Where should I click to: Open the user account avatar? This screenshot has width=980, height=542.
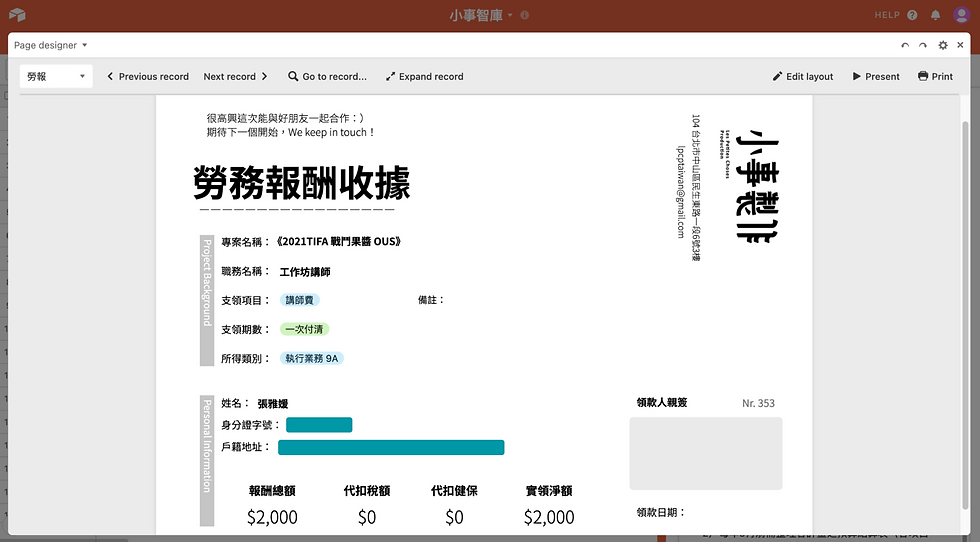(961, 15)
